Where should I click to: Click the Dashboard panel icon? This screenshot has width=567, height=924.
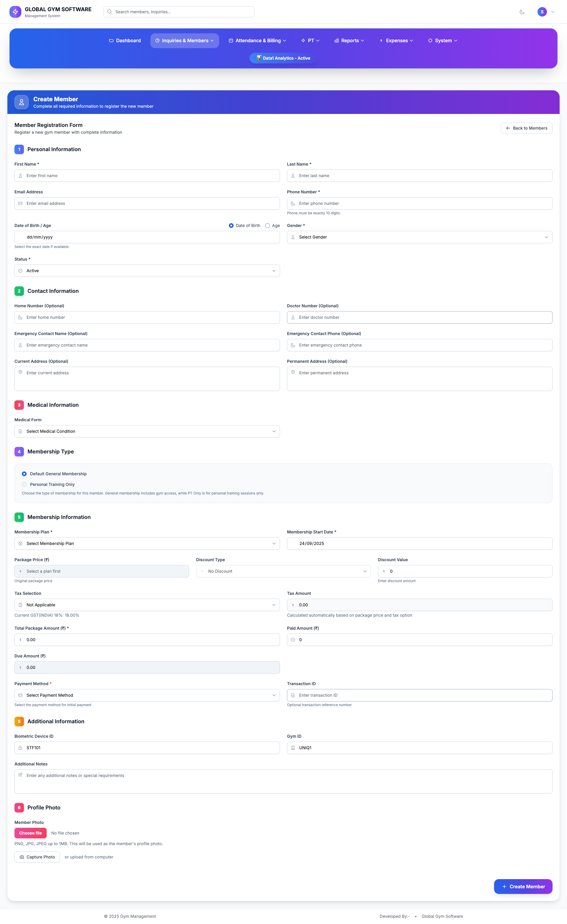coord(111,40)
